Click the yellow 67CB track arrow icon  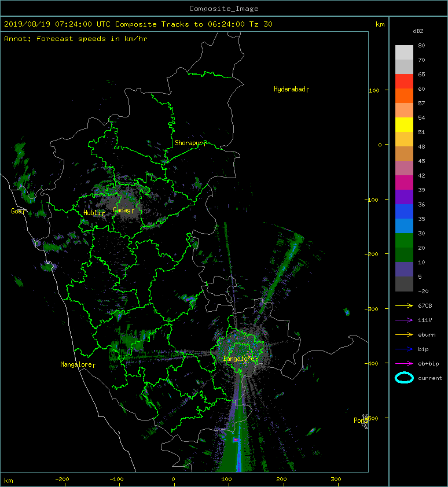(404, 305)
